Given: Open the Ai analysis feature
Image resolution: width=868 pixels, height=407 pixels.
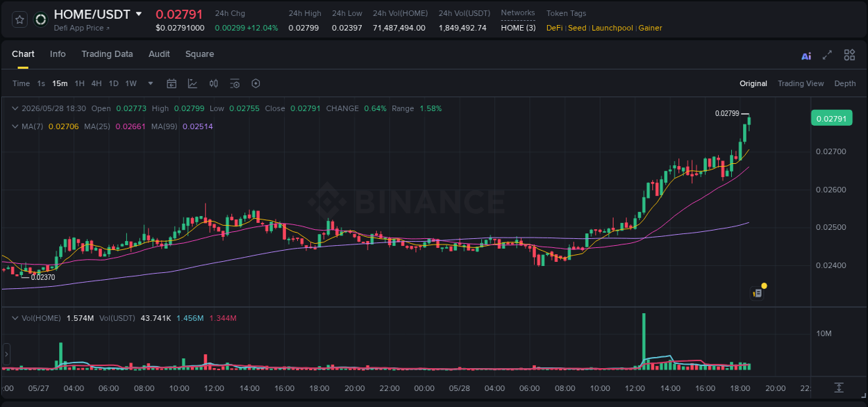Looking at the screenshot, I should [806, 56].
